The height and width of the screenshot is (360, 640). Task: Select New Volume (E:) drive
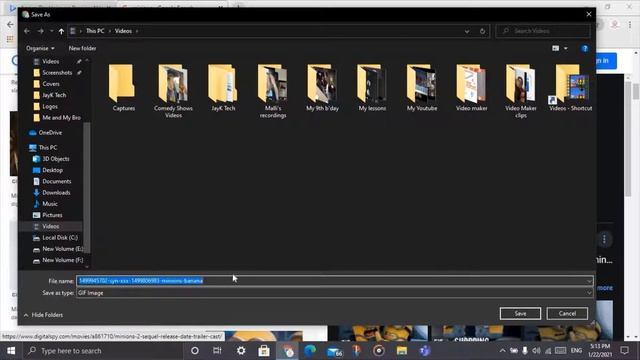tap(62, 249)
